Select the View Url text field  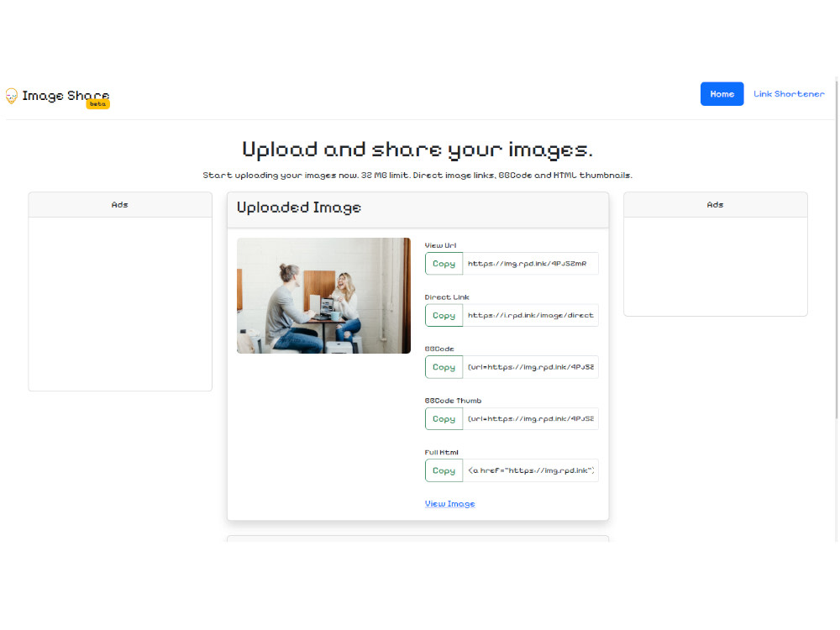[530, 264]
